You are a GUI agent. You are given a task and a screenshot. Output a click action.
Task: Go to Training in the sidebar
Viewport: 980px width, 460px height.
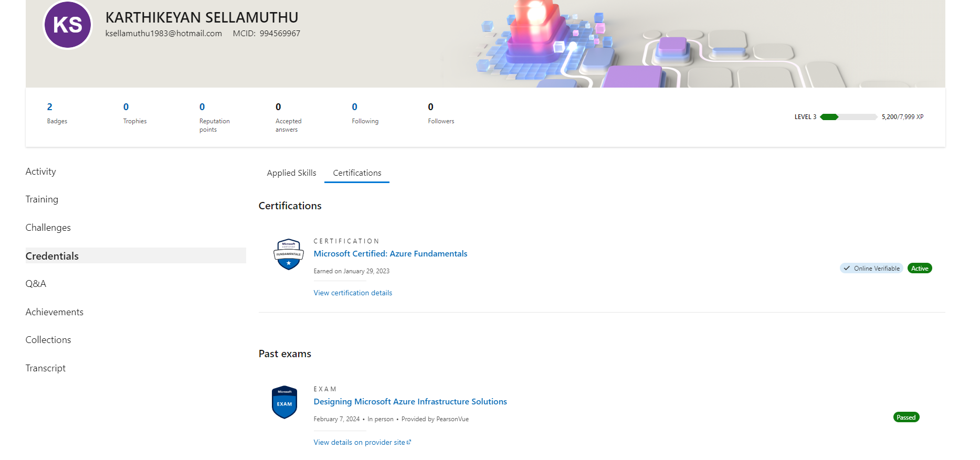click(42, 199)
